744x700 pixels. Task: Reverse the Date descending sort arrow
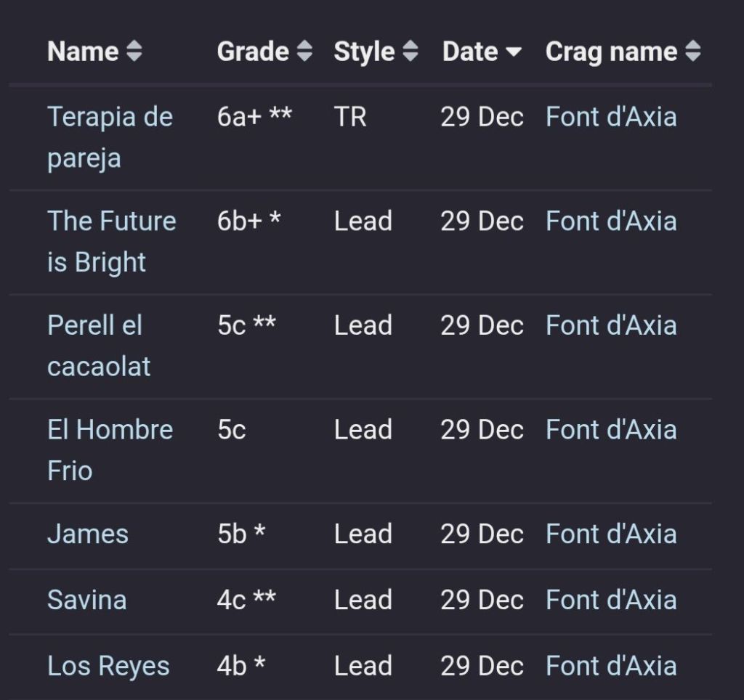[x=514, y=52]
